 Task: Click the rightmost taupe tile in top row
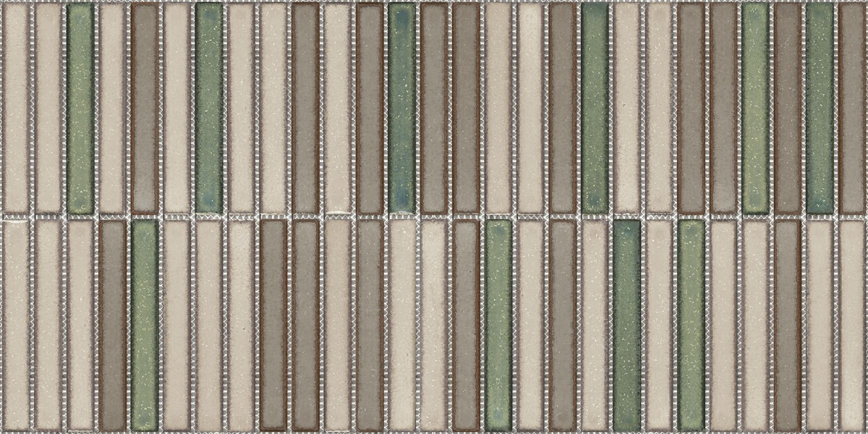[x=851, y=109]
